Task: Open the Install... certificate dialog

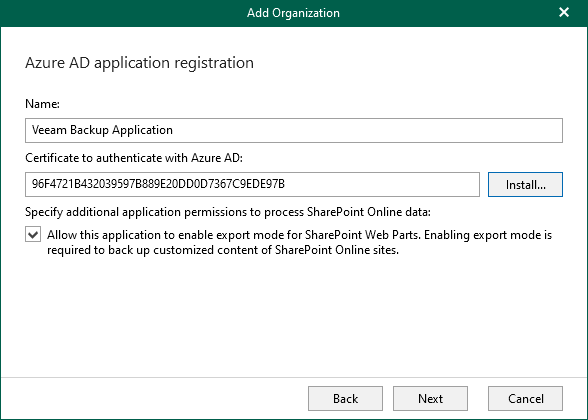Action: (x=525, y=184)
